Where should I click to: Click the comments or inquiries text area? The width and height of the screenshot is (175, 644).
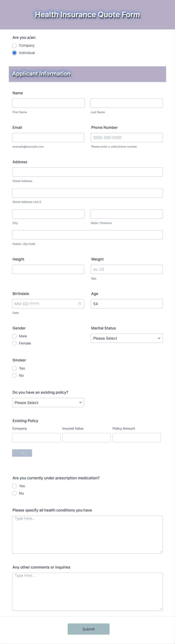pos(87,590)
